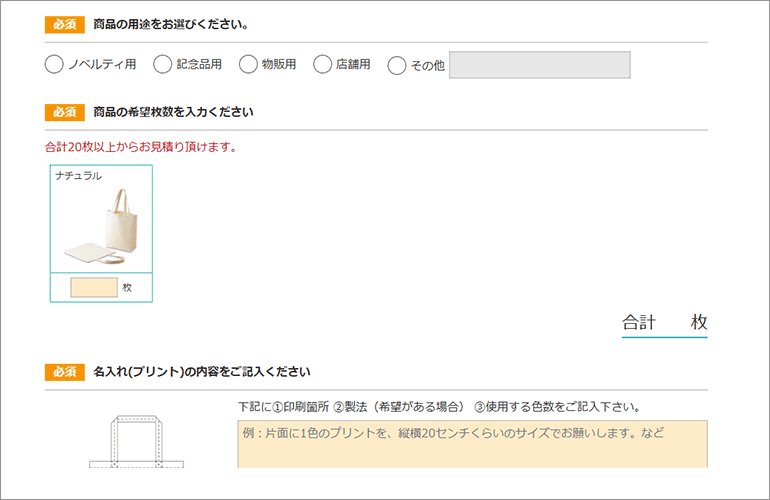The height and width of the screenshot is (500, 770).
Task: Select the 記念品用 radio option
Action: 163,64
